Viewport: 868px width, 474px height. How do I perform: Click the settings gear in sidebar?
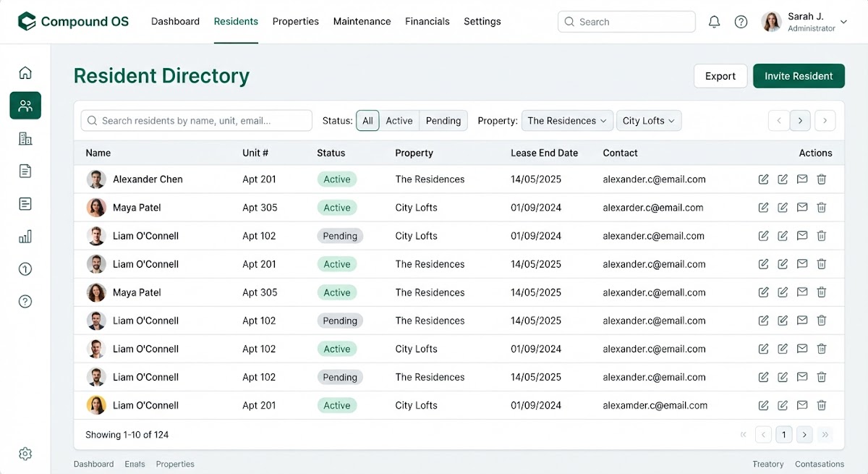25,454
